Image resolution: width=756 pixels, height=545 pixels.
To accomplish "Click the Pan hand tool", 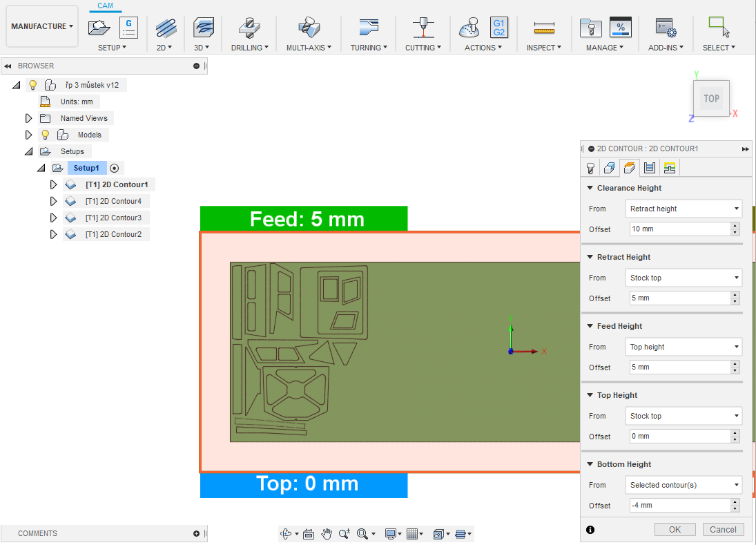I will pyautogui.click(x=327, y=534).
